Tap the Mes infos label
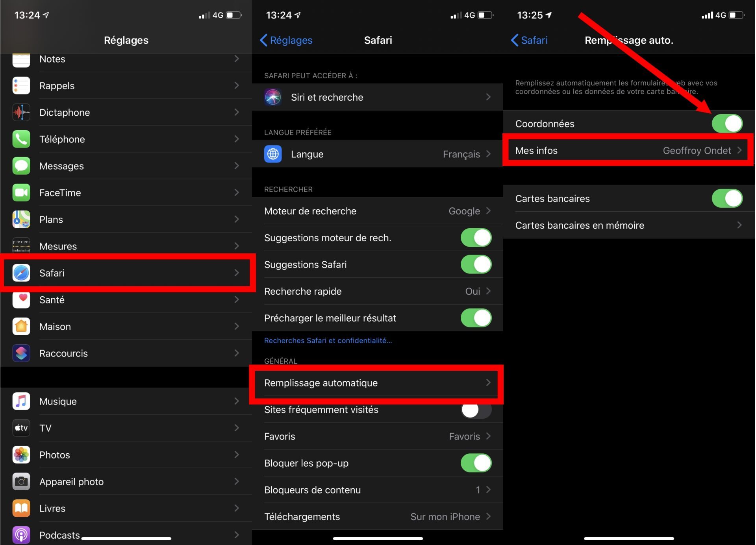Screen dimensions: 756x545 pyautogui.click(x=536, y=151)
